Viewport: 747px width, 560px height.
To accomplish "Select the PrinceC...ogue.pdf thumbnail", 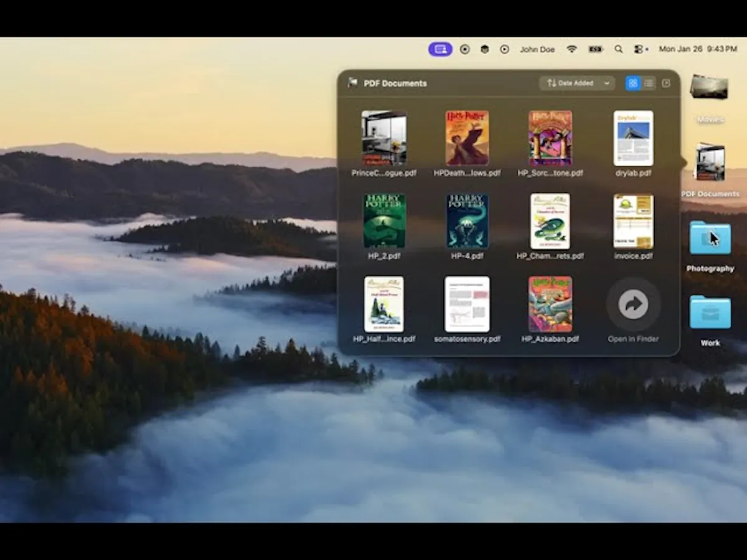I will [x=384, y=138].
